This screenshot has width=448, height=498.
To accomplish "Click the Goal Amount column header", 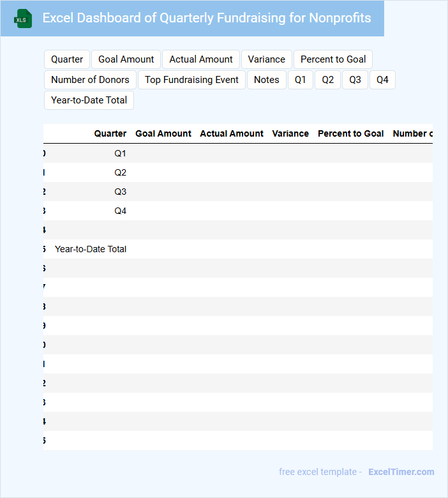I will click(x=163, y=133).
